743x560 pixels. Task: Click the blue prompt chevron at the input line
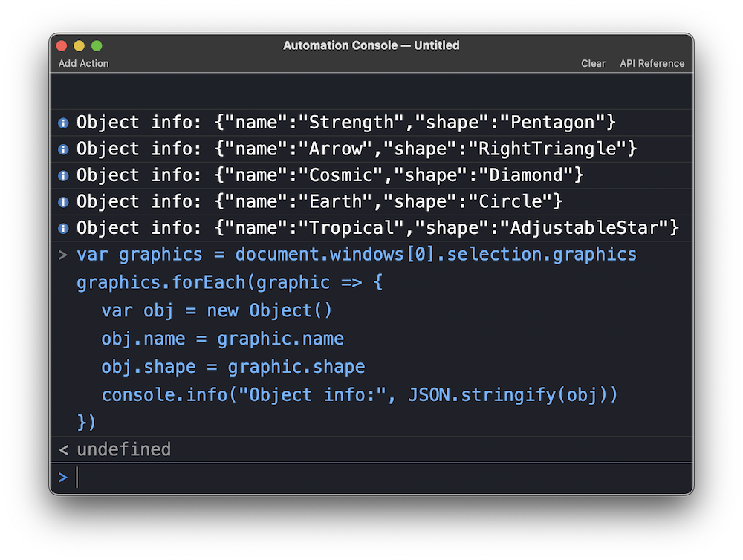(x=63, y=478)
